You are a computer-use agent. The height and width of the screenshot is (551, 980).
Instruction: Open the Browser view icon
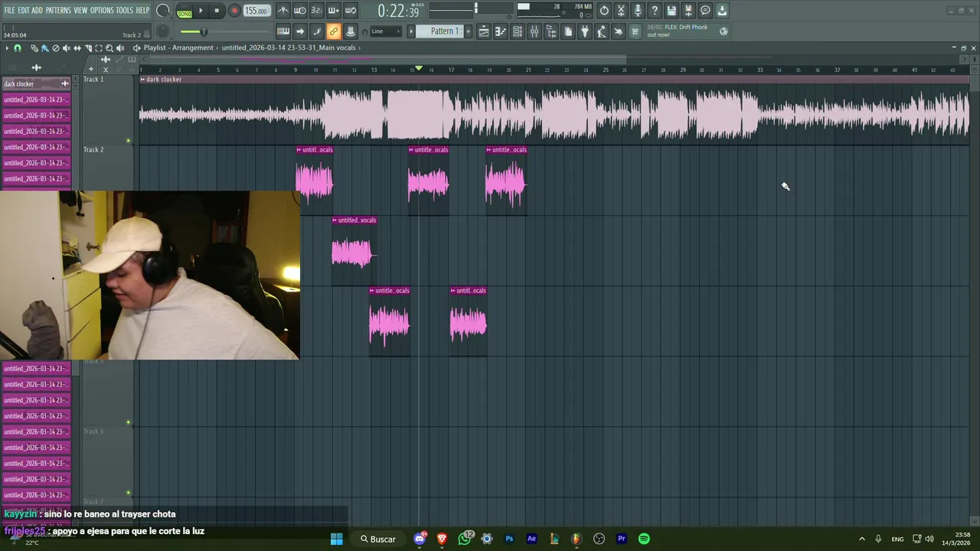click(x=551, y=31)
